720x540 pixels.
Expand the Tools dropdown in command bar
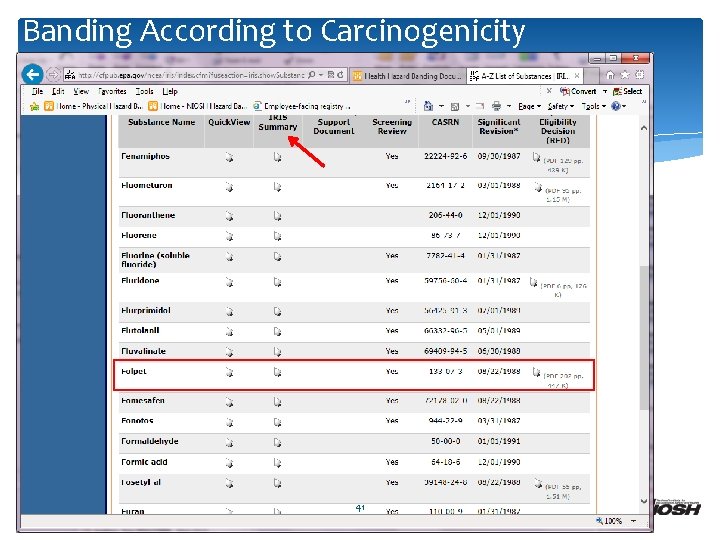[594, 107]
